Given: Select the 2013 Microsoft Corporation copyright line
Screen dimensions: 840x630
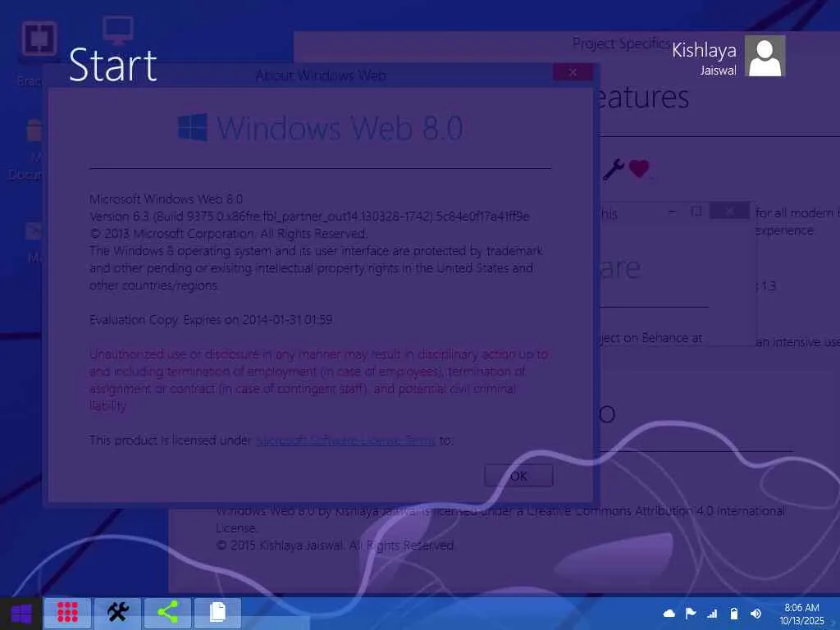Looking at the screenshot, I should coord(228,234).
